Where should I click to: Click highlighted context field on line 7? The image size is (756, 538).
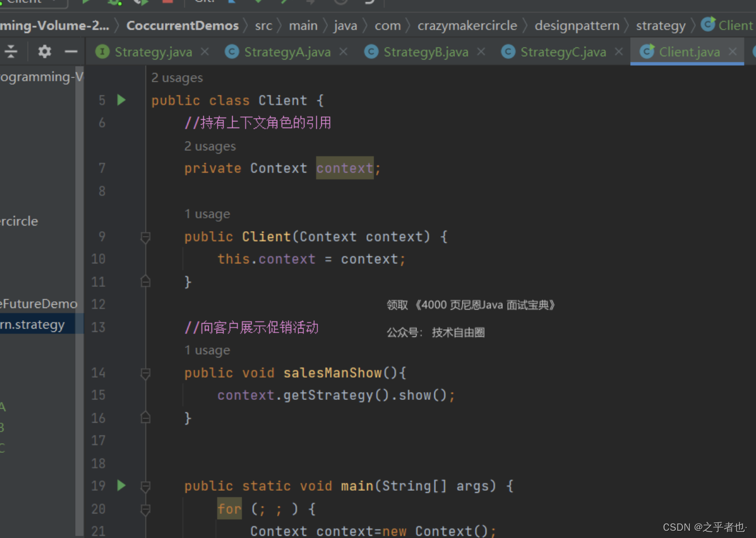click(x=345, y=168)
